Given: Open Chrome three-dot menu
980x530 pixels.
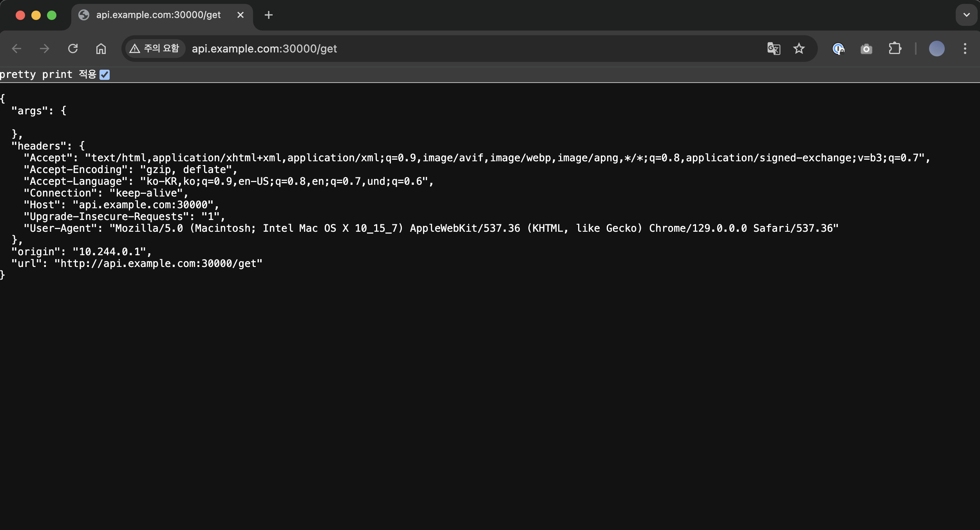Looking at the screenshot, I should pos(965,49).
